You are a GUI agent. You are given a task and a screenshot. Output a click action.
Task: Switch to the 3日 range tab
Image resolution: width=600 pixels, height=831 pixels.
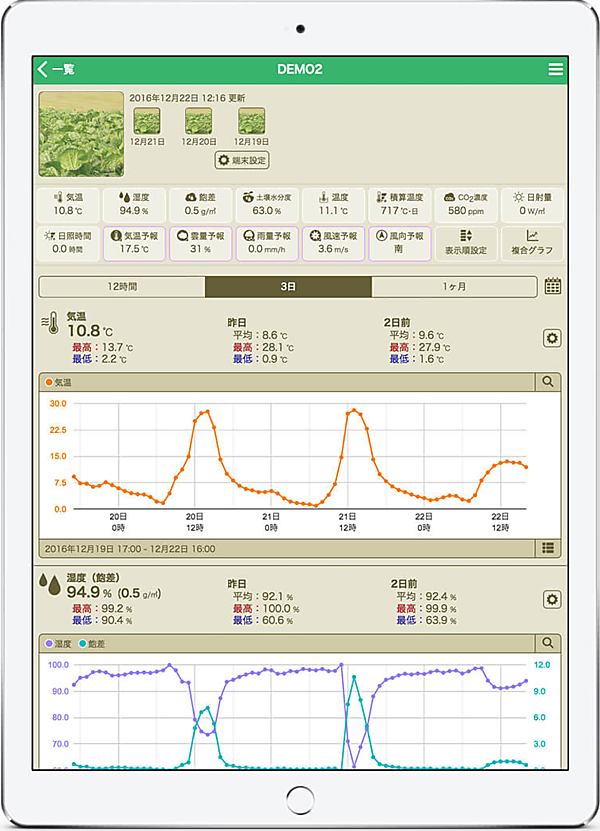[288, 287]
